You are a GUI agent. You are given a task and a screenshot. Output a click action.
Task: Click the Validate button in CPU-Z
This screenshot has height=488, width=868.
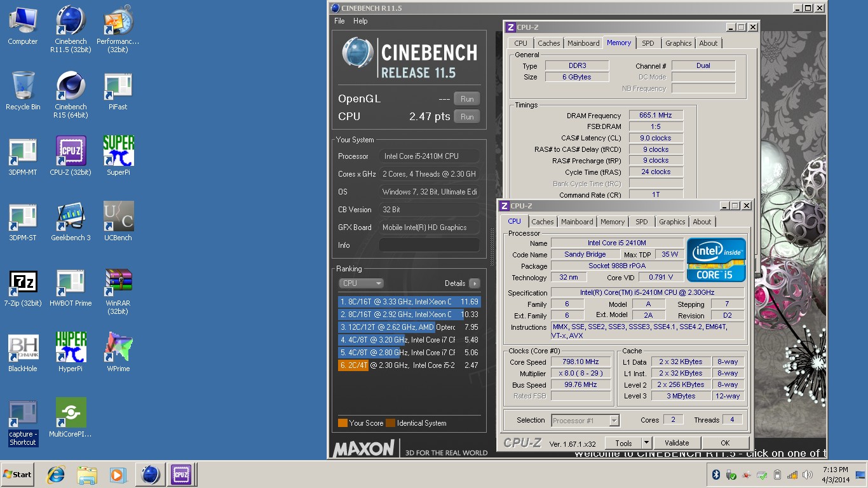coord(677,443)
